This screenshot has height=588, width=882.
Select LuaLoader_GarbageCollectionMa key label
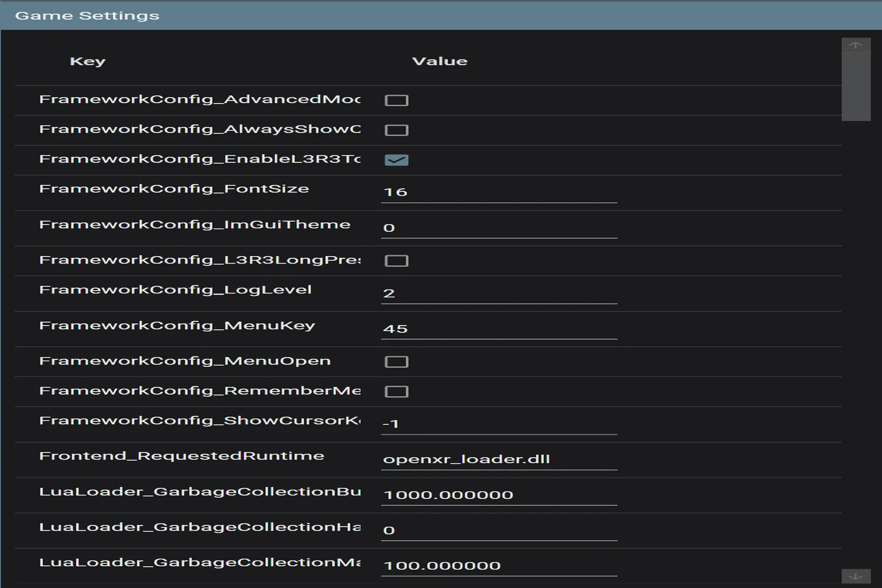tap(200, 563)
